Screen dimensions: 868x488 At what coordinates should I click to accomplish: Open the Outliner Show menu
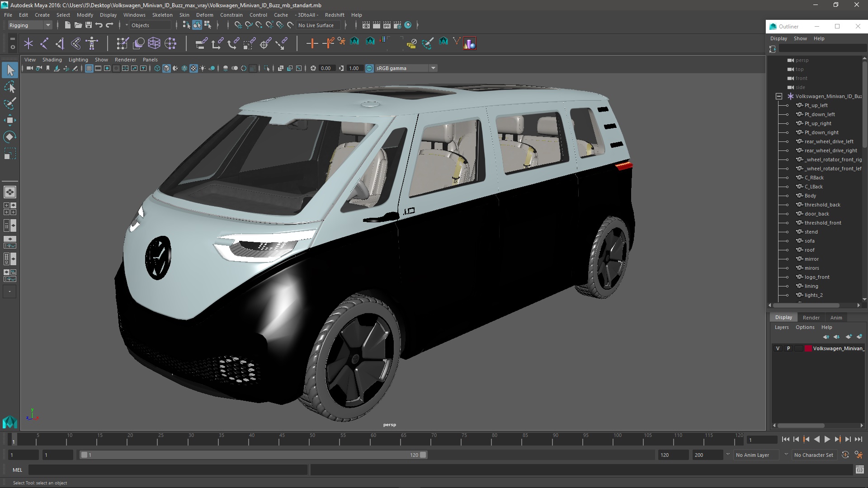coord(800,38)
